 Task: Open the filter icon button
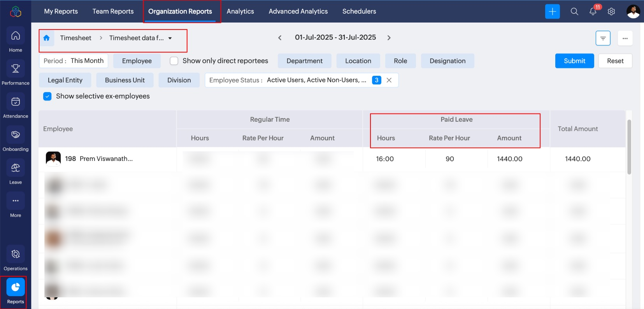click(x=603, y=38)
